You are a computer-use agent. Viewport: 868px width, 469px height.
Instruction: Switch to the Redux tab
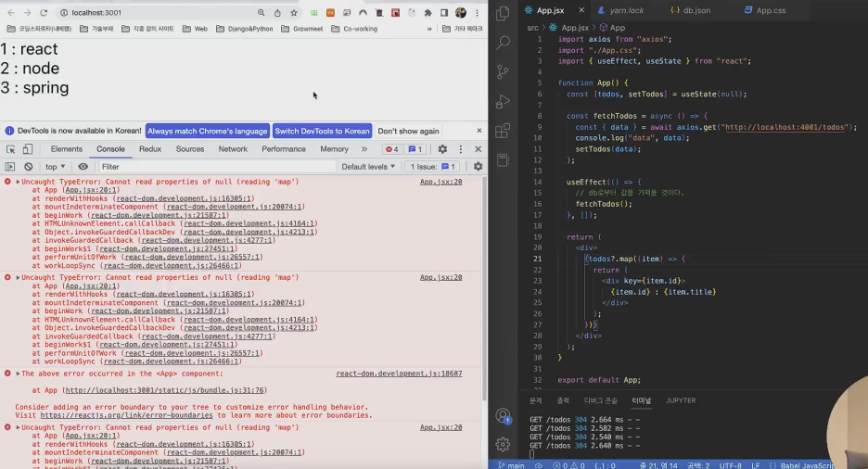click(x=150, y=149)
